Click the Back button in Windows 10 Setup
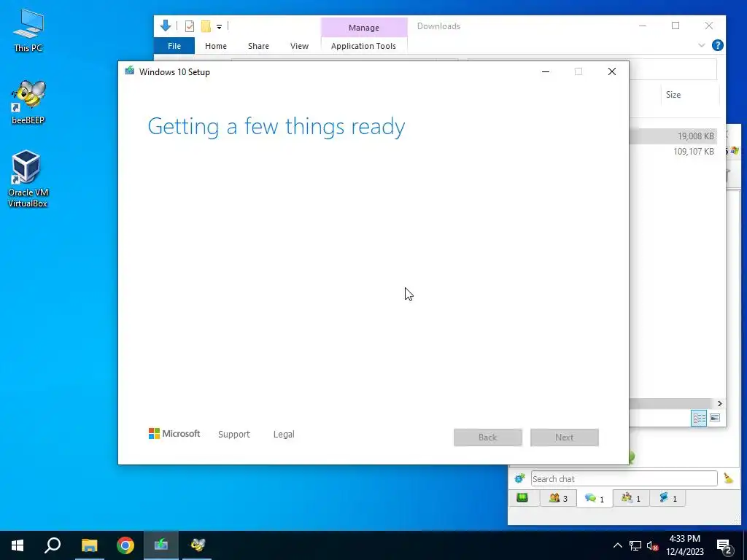The width and height of the screenshot is (747, 560). 488,437
